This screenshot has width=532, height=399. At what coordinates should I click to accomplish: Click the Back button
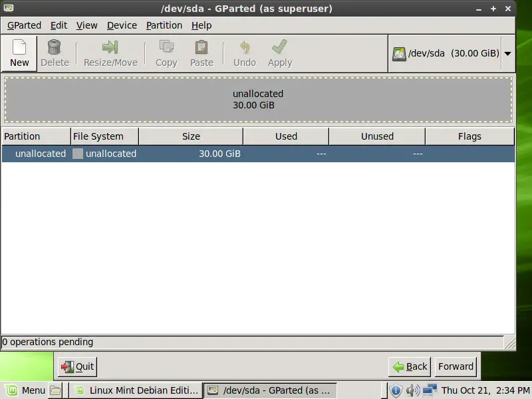tap(410, 367)
